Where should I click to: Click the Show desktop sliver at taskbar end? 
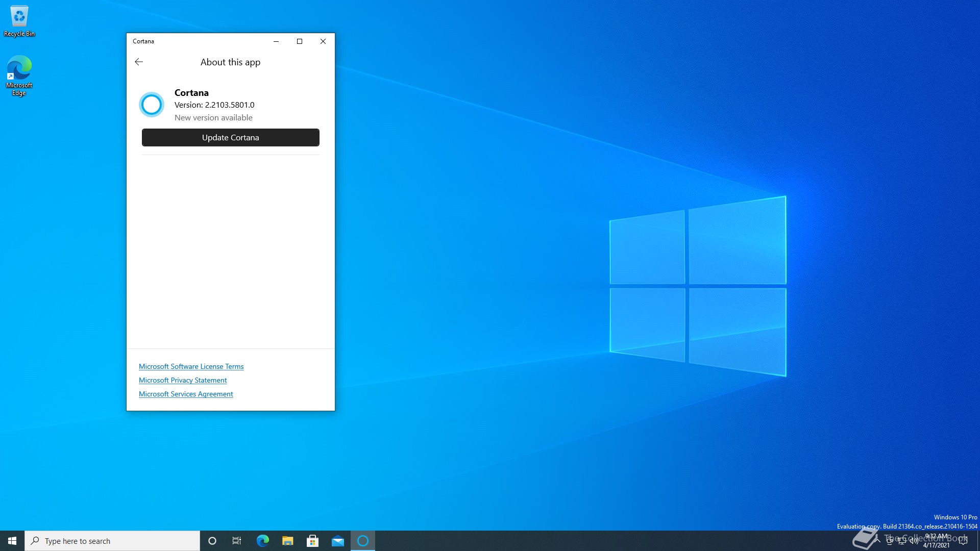tap(978, 541)
